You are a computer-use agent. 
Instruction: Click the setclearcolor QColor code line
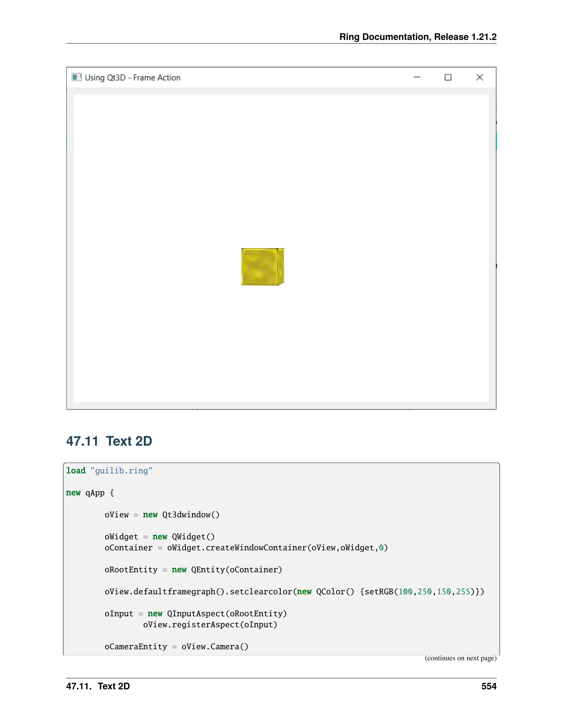coord(294,592)
